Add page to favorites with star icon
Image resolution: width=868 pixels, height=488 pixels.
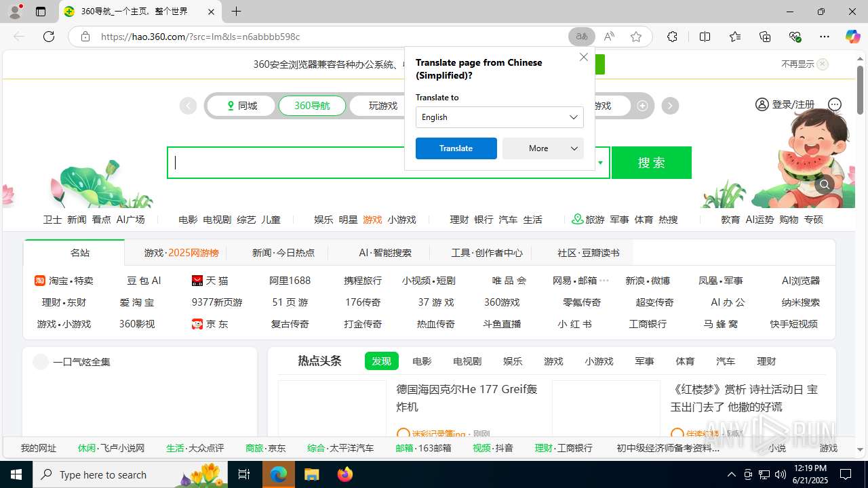(636, 37)
